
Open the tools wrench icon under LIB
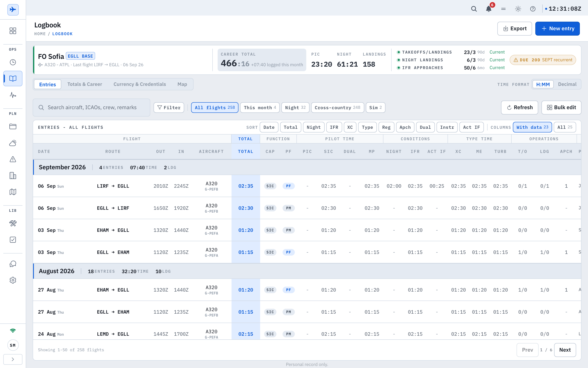pos(13,223)
